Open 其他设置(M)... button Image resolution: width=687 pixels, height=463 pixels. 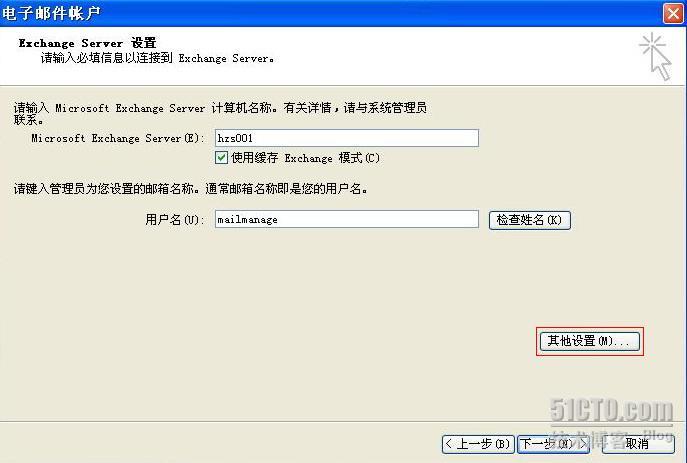(589, 341)
